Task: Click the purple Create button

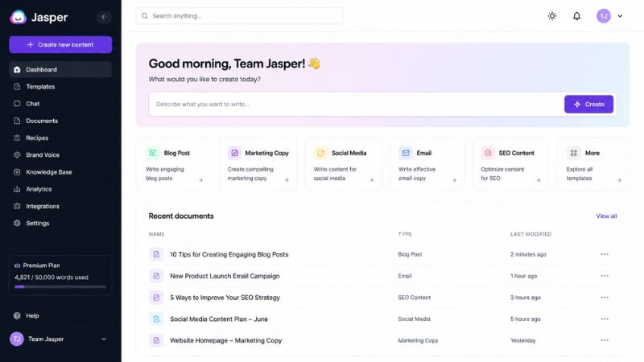Action: click(x=588, y=105)
